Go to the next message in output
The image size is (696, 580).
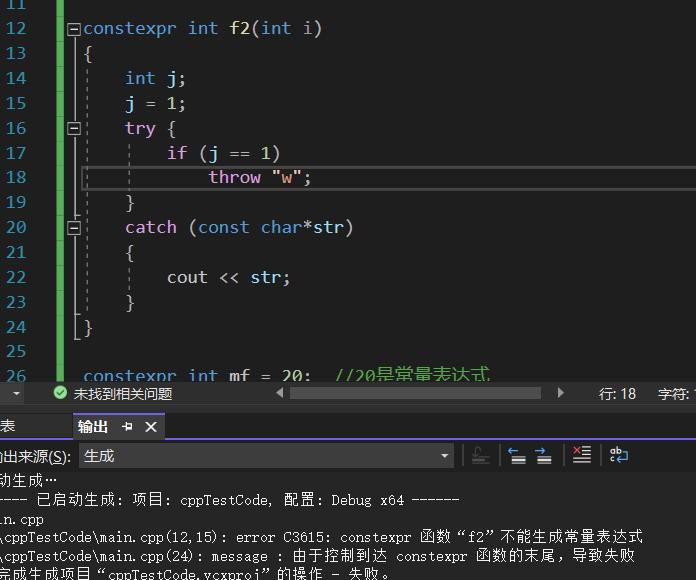click(543, 456)
